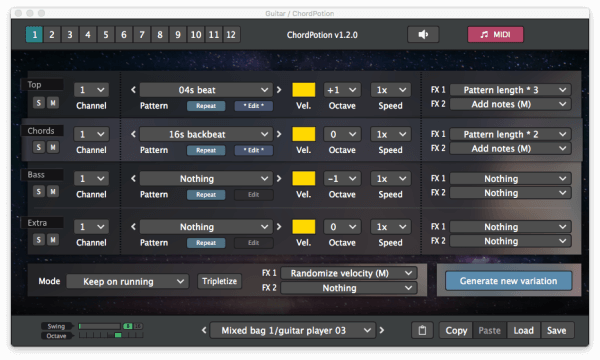Click the Copy button
Viewport: 600px width, 360px height.
(456, 330)
